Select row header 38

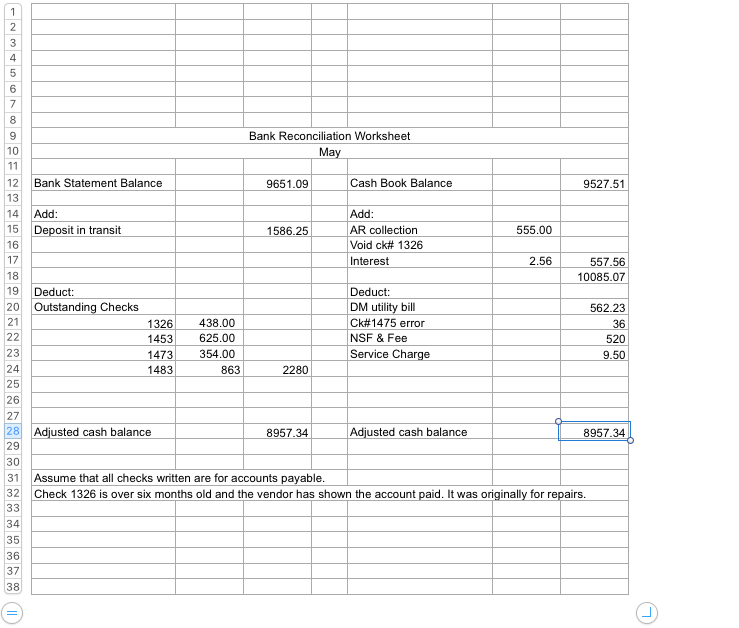pos(13,587)
